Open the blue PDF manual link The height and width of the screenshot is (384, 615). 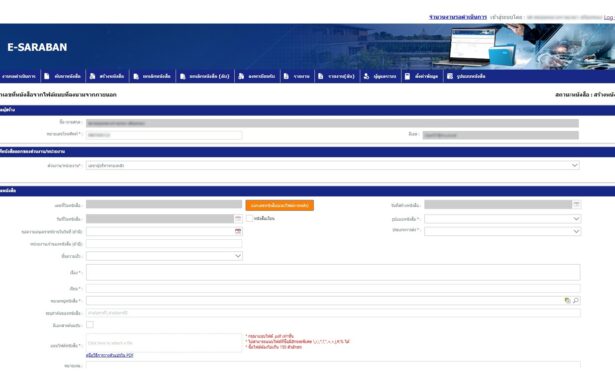[x=109, y=355]
